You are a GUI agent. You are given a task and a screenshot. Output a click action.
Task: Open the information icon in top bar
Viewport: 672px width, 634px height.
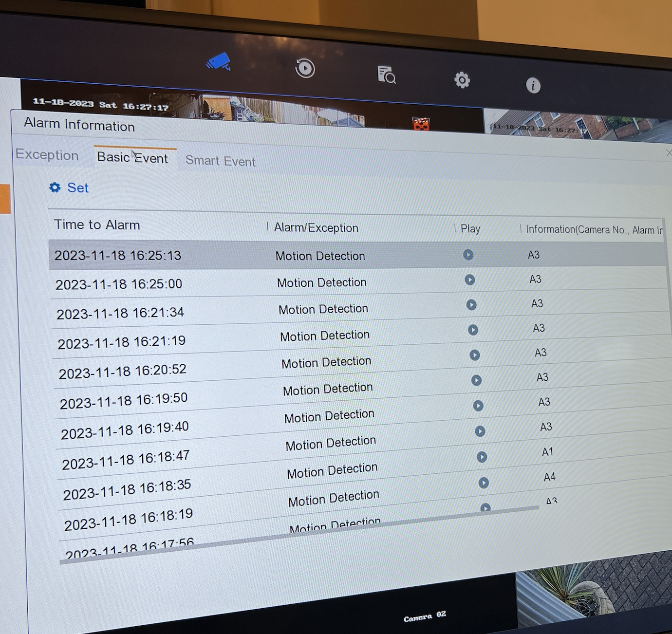[533, 86]
